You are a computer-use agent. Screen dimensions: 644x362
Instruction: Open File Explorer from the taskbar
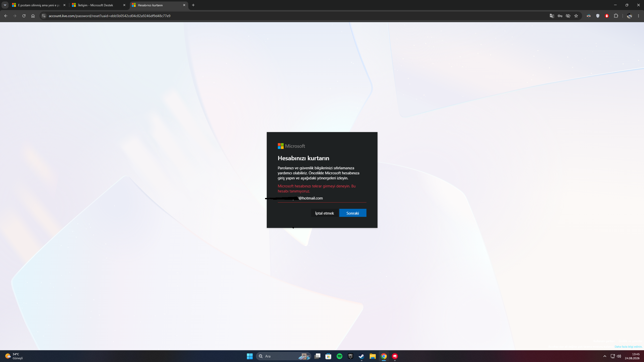[x=373, y=356]
